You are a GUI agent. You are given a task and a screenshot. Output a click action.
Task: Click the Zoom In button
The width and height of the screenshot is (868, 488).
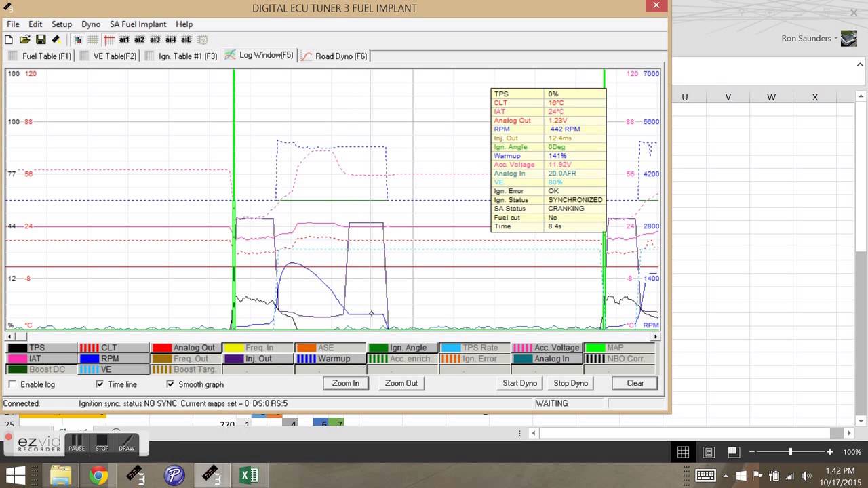point(346,383)
